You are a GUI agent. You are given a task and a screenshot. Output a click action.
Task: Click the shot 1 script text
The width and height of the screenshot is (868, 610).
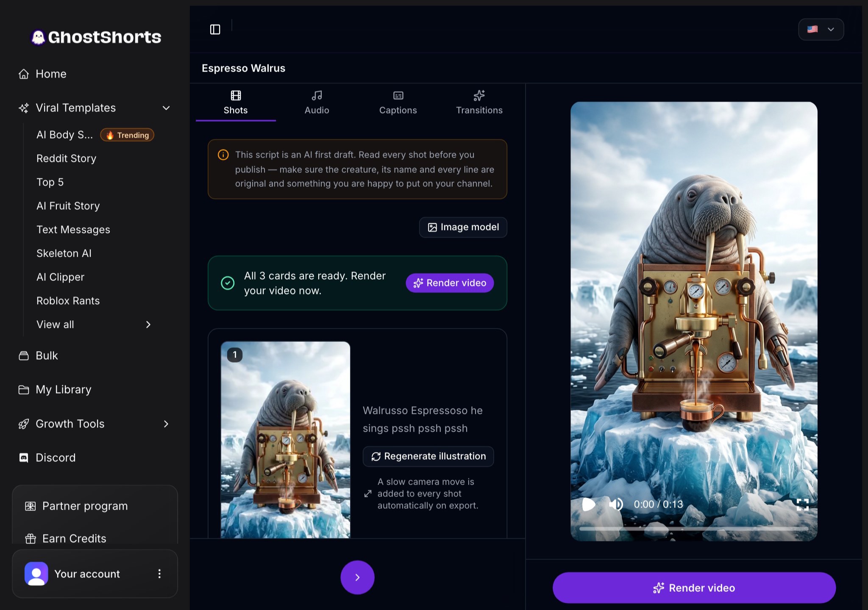tap(423, 419)
